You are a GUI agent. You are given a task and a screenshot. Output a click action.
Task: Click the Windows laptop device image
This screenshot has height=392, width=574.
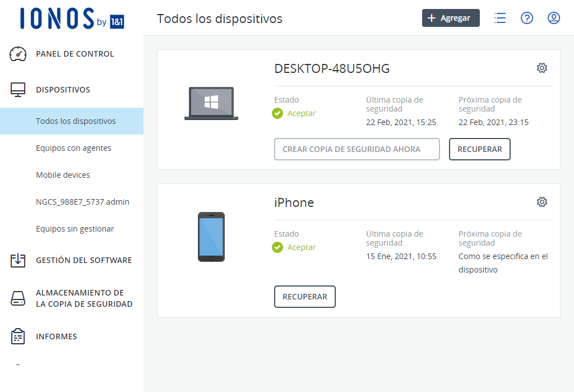click(x=211, y=103)
